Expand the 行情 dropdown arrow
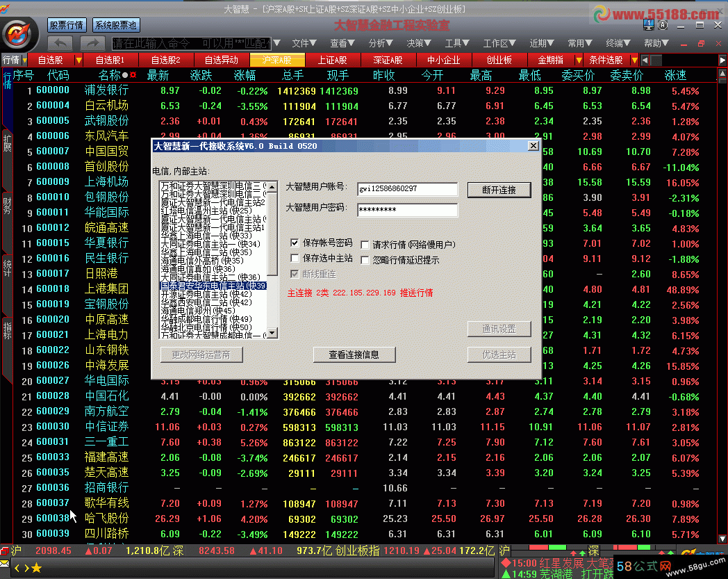The width and height of the screenshot is (728, 579). [x=24, y=60]
